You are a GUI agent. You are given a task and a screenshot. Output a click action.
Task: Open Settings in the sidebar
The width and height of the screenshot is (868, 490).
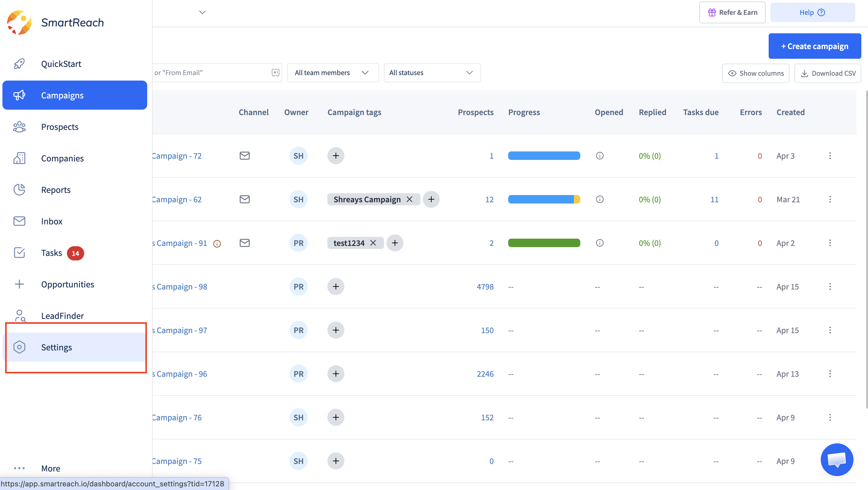[56, 347]
